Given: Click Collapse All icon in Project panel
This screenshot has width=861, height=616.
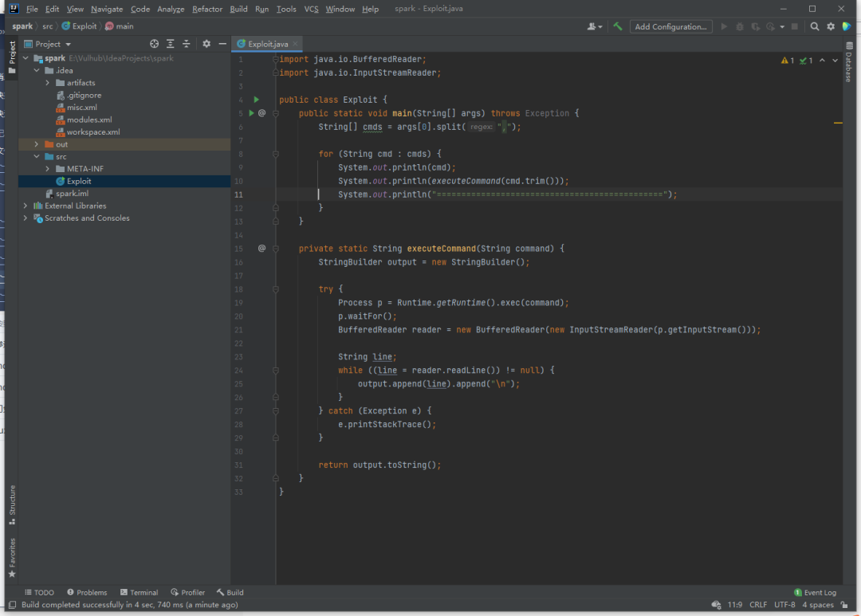Looking at the screenshot, I should tap(187, 44).
